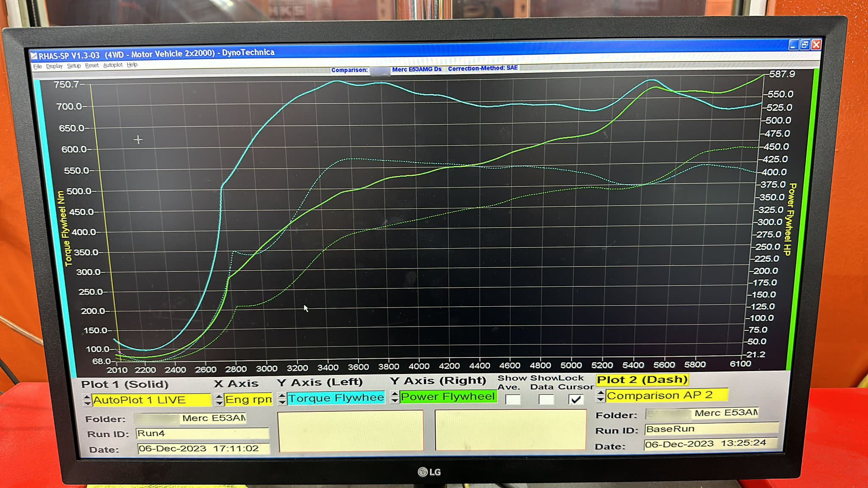Close the RHAS-SP window
This screenshot has width=868, height=488.
[x=816, y=44]
